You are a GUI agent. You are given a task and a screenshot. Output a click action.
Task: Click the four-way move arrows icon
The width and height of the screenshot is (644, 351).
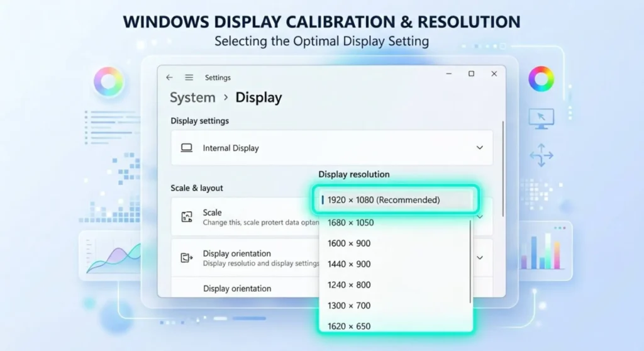541,155
